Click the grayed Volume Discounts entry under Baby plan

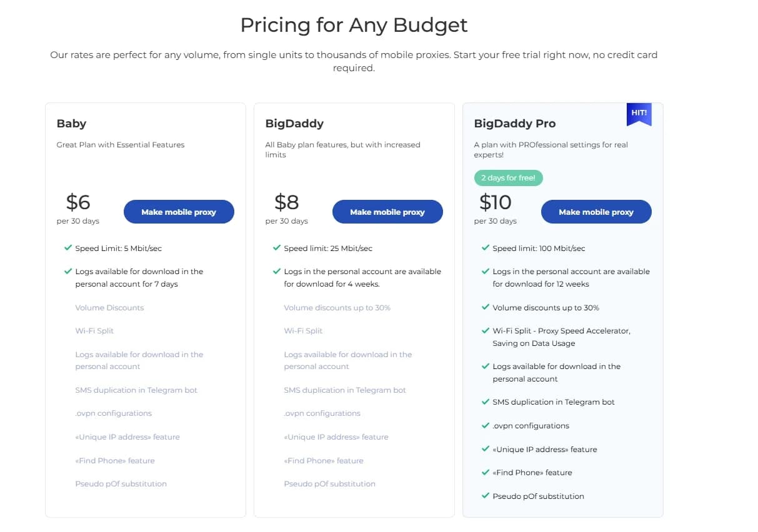click(109, 307)
